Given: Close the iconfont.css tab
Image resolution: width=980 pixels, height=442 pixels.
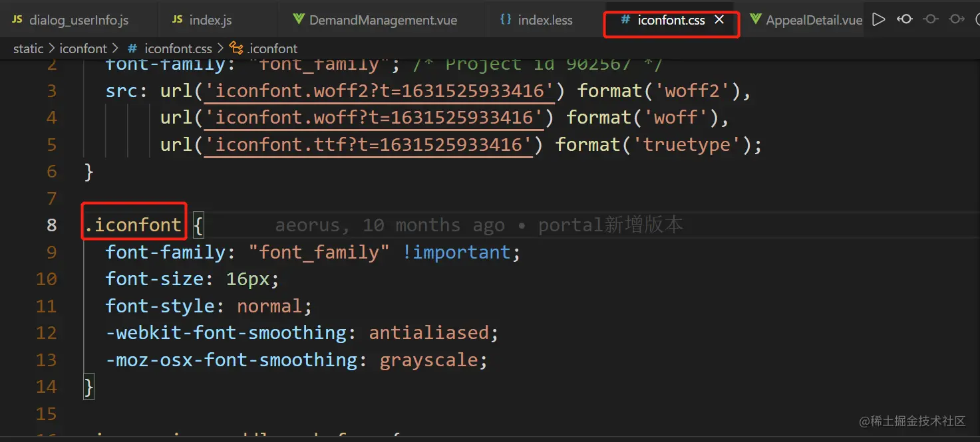Looking at the screenshot, I should coord(719,20).
